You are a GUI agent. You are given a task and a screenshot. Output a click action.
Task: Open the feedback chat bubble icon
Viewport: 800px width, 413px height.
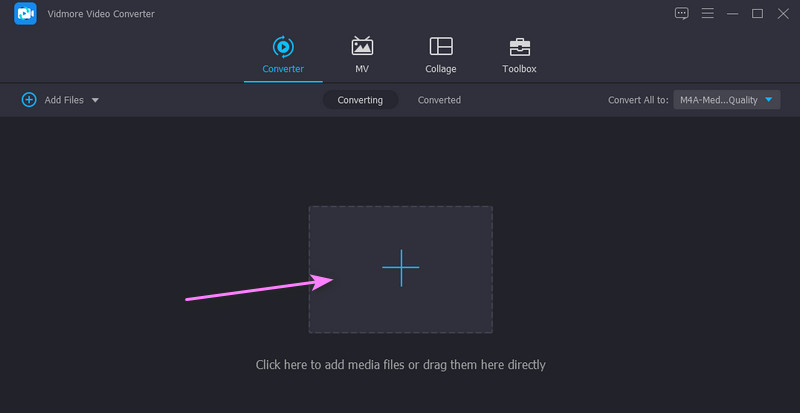coord(682,13)
